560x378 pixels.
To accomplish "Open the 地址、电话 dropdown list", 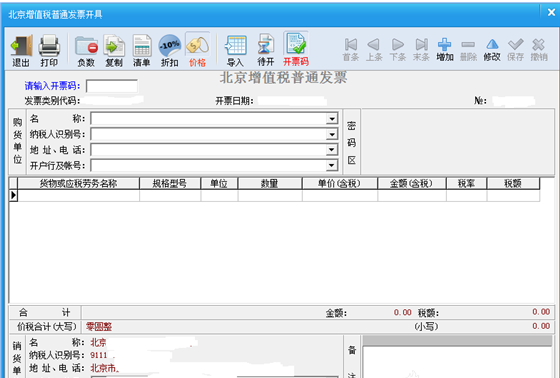I will click(x=332, y=150).
